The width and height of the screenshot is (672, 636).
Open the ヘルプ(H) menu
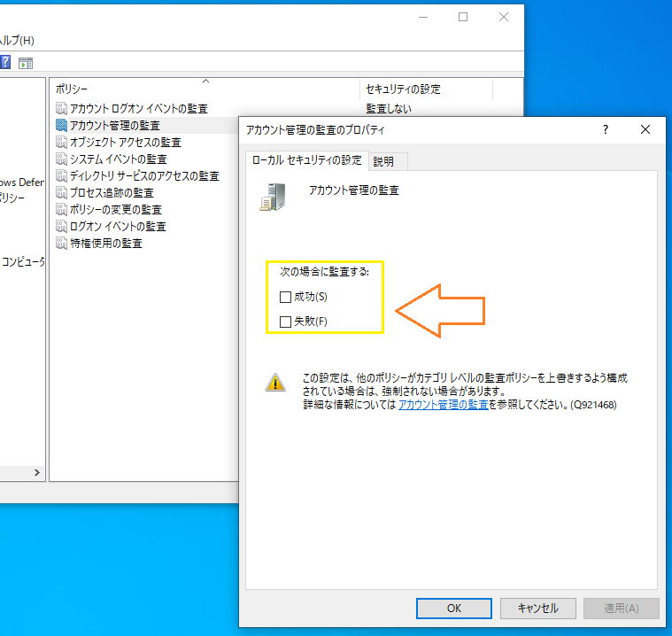17,41
